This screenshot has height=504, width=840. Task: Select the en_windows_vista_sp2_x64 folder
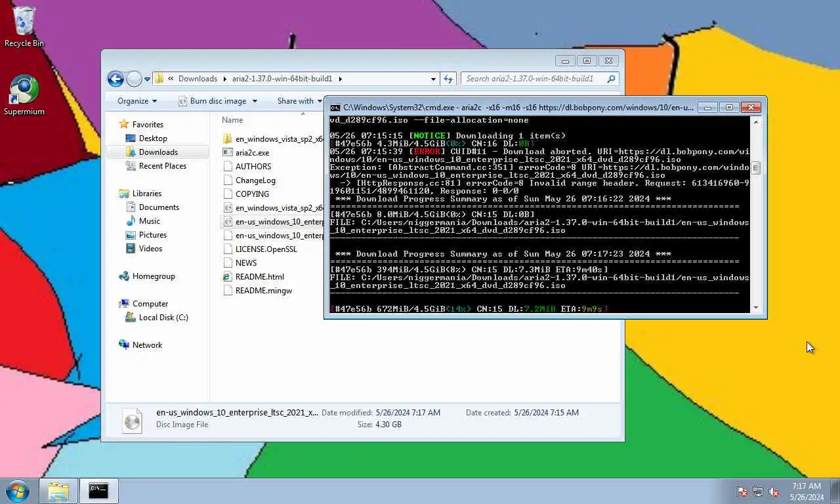[x=273, y=139]
